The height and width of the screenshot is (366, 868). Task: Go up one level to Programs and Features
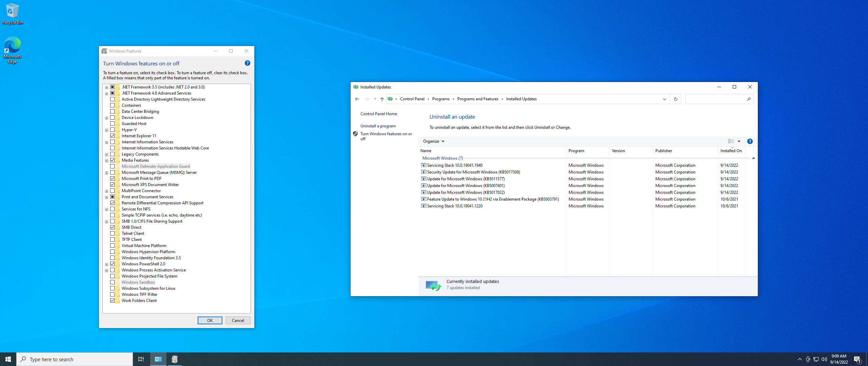pyautogui.click(x=382, y=99)
